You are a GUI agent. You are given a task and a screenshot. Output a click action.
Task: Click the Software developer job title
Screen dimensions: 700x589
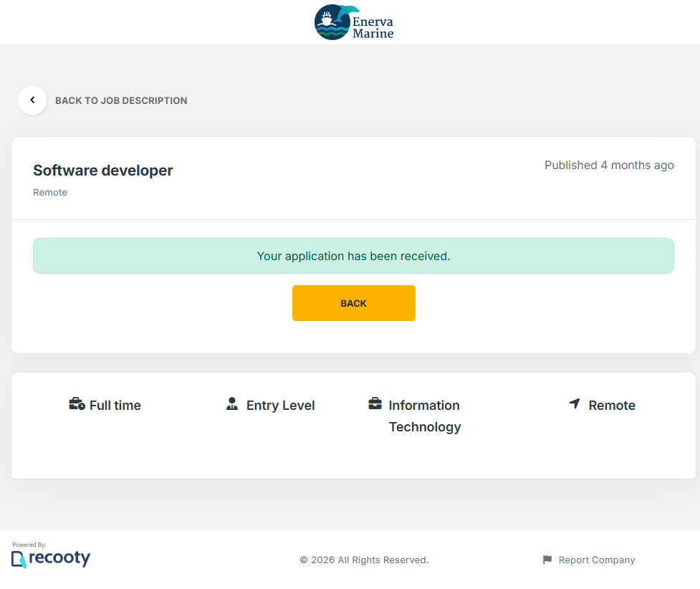click(x=103, y=171)
